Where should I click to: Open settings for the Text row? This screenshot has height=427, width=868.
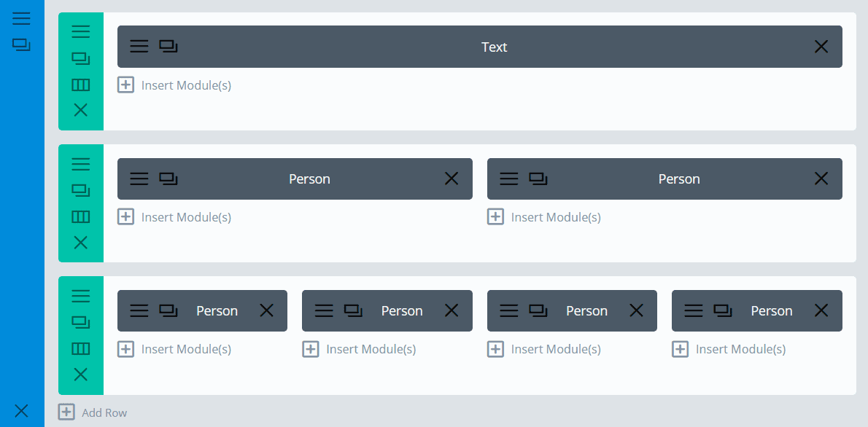pyautogui.click(x=80, y=31)
